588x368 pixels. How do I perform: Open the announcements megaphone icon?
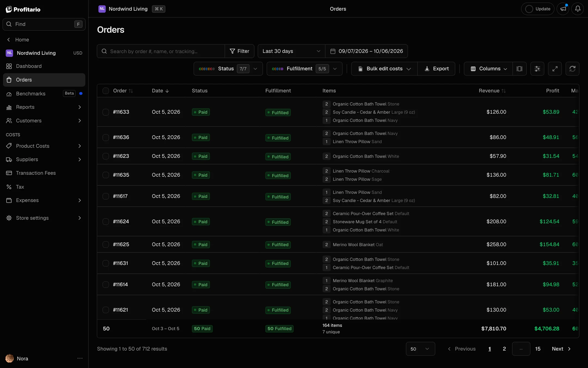point(563,9)
